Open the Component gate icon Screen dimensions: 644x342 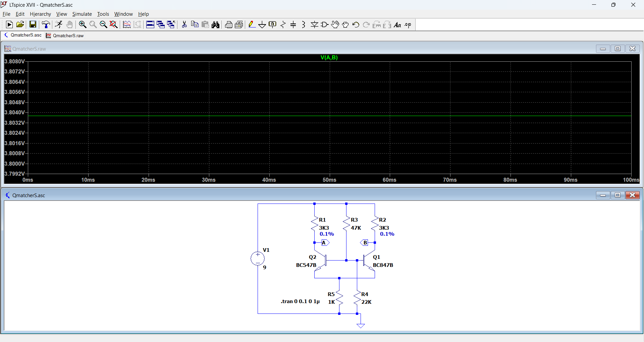(325, 24)
